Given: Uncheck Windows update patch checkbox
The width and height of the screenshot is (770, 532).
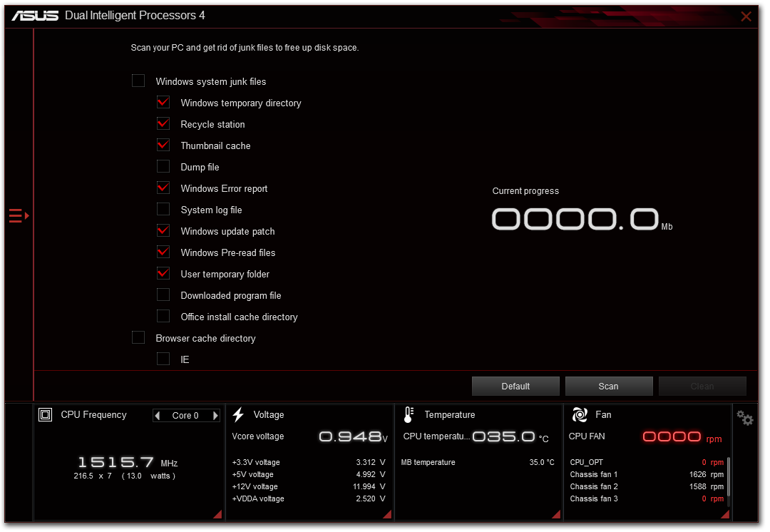Looking at the screenshot, I should click(163, 231).
